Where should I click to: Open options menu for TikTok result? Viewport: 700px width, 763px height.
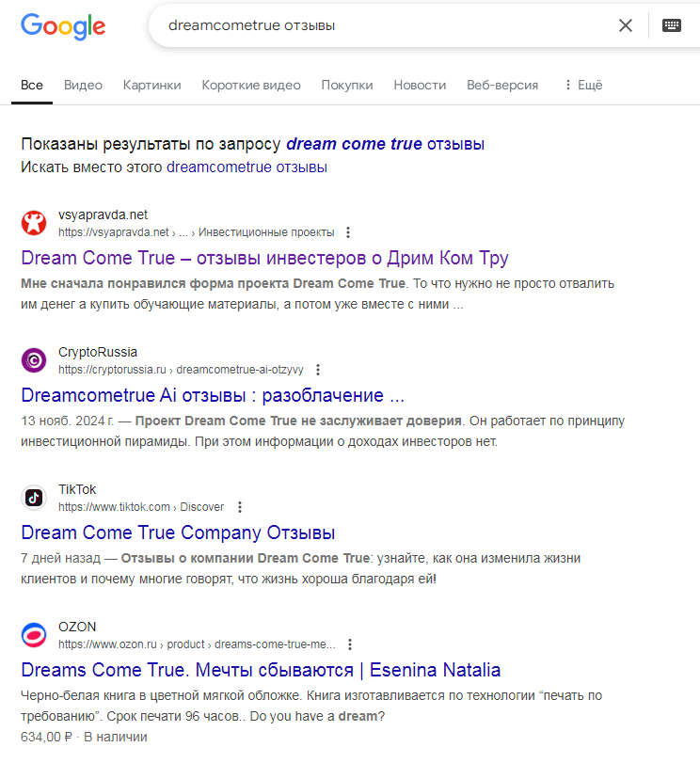pyautogui.click(x=240, y=507)
